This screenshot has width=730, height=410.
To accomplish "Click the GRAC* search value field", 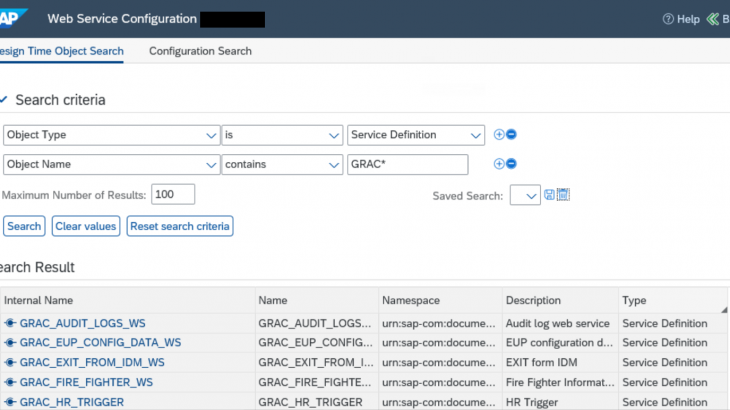I will (407, 164).
